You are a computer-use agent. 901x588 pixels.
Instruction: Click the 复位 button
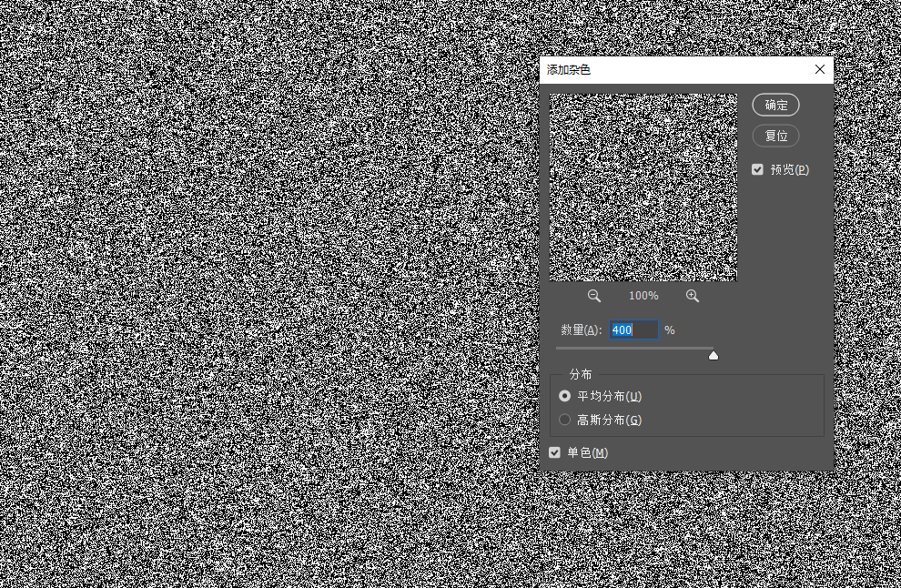[x=775, y=136]
